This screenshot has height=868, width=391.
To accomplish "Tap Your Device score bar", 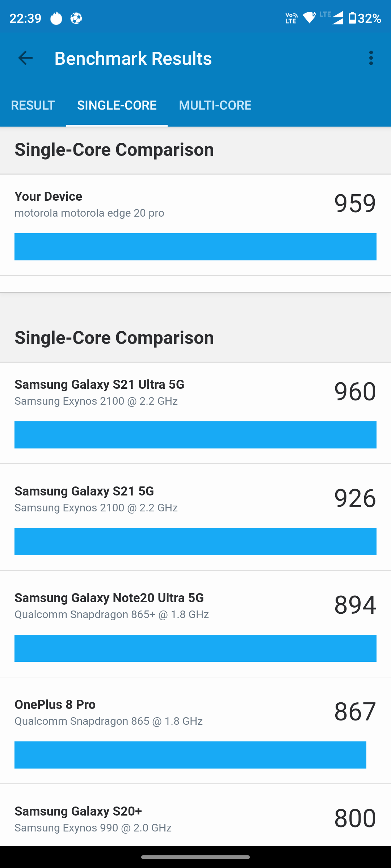I will (195, 247).
